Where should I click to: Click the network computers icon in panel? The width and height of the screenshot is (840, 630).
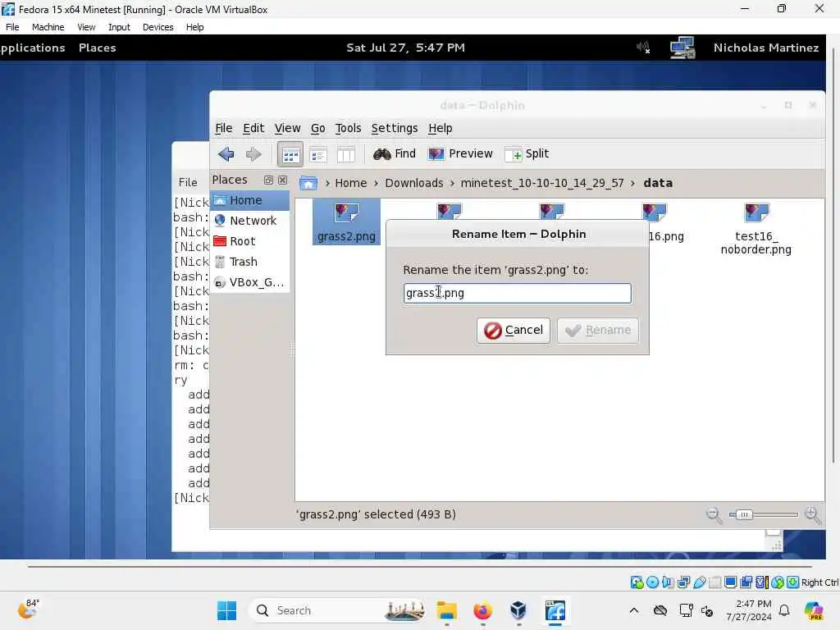tap(682, 48)
